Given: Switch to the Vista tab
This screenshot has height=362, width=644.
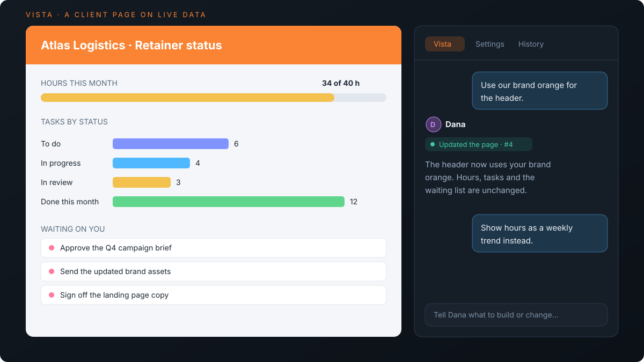Looking at the screenshot, I should (444, 44).
